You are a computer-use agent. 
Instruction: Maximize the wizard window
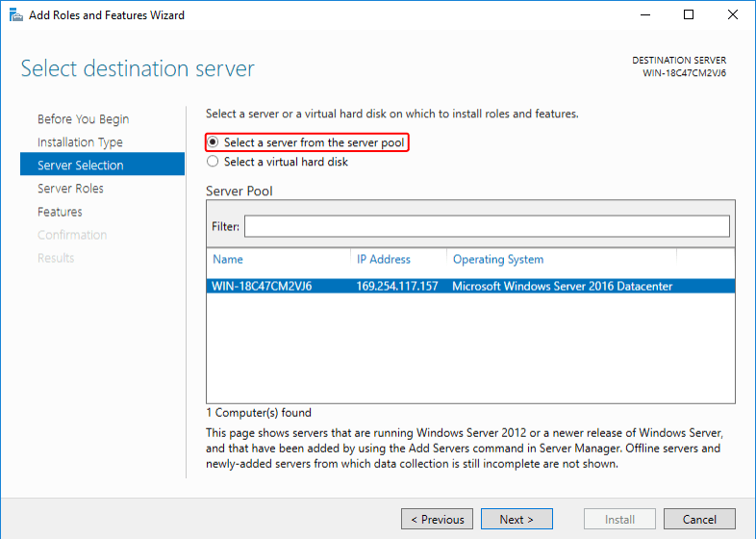(x=689, y=15)
